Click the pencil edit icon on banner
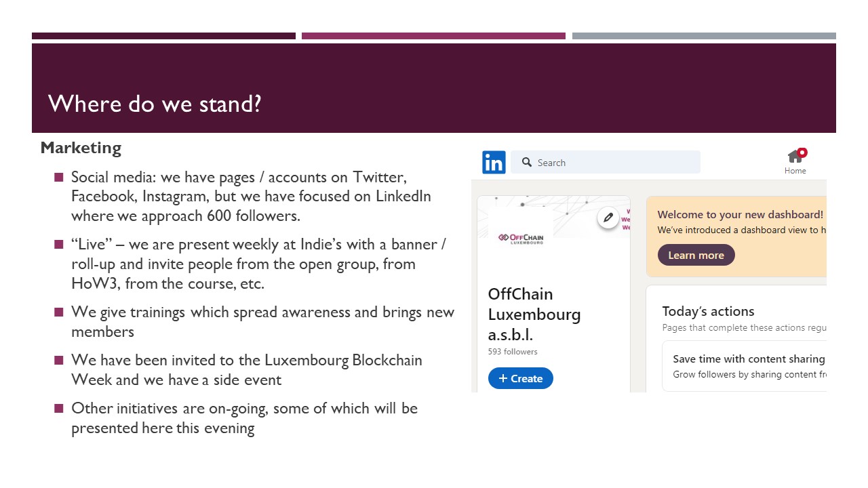Screen dimensions: 868x488 pos(608,218)
